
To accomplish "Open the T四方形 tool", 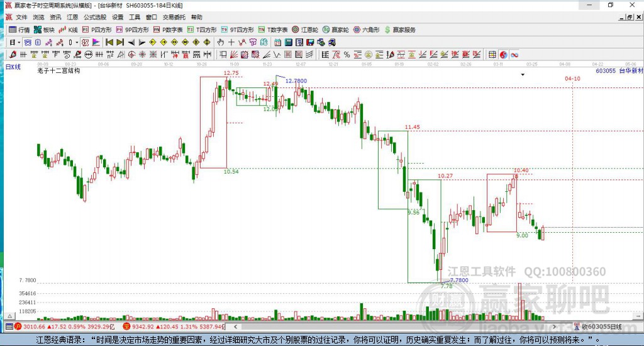I will pyautogui.click(x=202, y=30).
